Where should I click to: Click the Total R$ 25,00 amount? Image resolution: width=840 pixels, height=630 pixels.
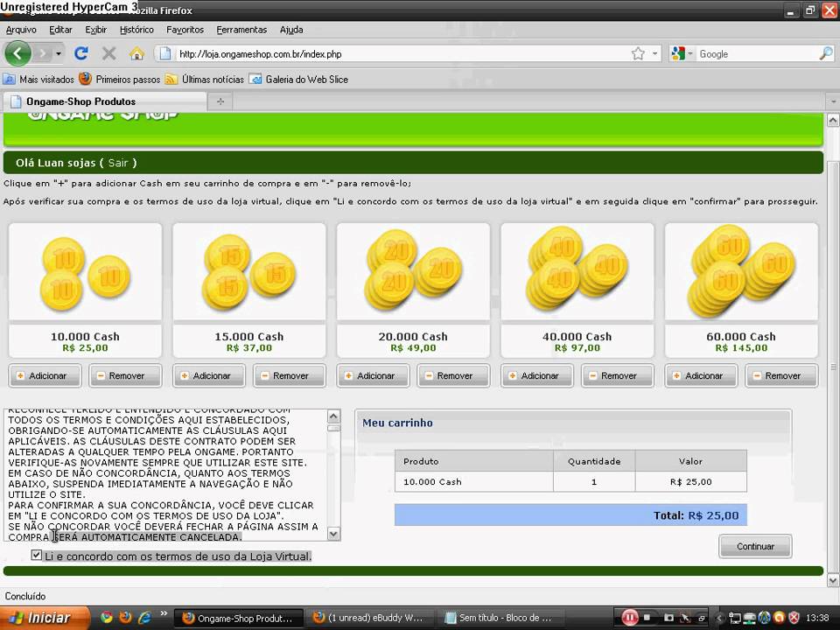pos(713,515)
